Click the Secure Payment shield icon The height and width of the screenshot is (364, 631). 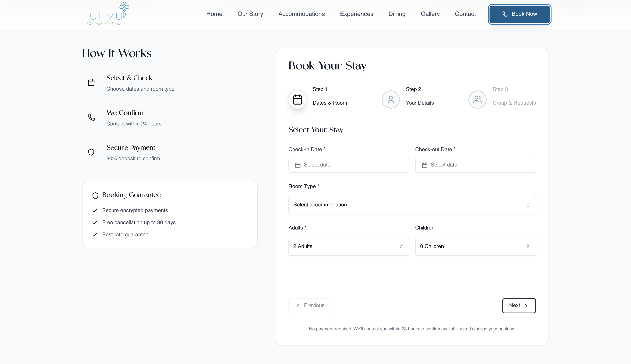(x=91, y=152)
